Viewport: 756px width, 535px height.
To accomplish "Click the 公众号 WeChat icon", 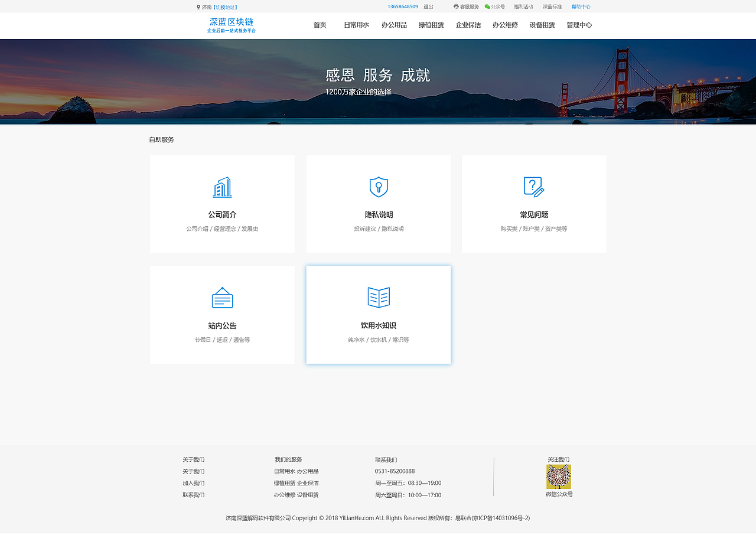I will [x=485, y=6].
